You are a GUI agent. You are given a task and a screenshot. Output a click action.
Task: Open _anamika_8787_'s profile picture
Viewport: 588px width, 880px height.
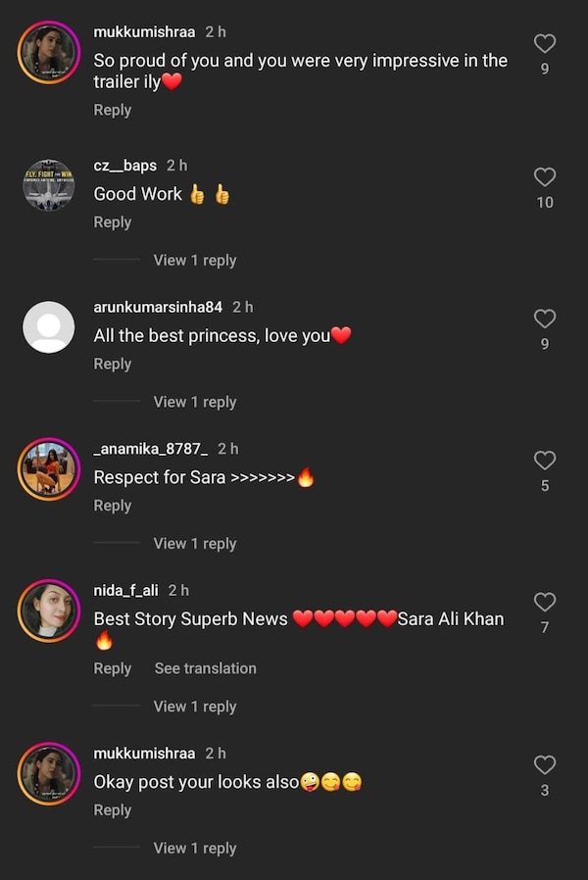pos(48,468)
